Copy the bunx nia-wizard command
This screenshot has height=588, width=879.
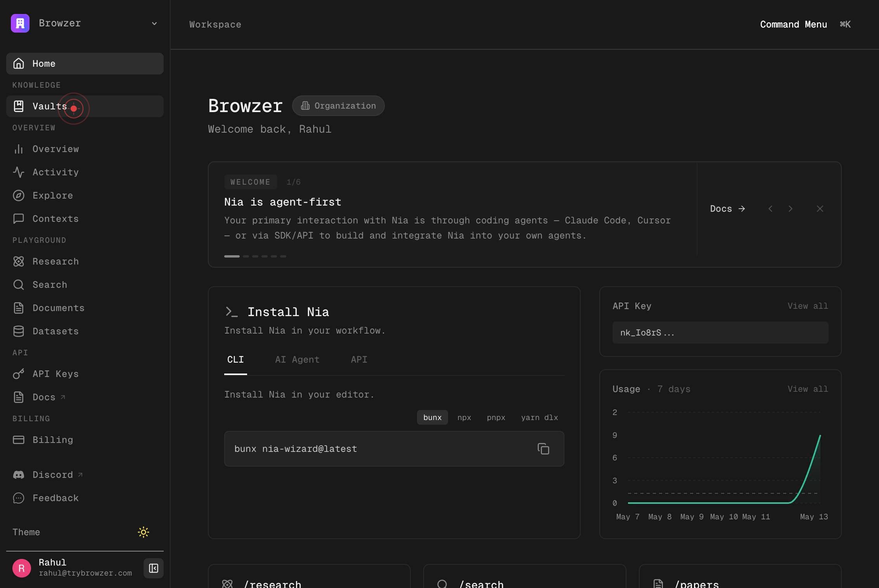(543, 449)
